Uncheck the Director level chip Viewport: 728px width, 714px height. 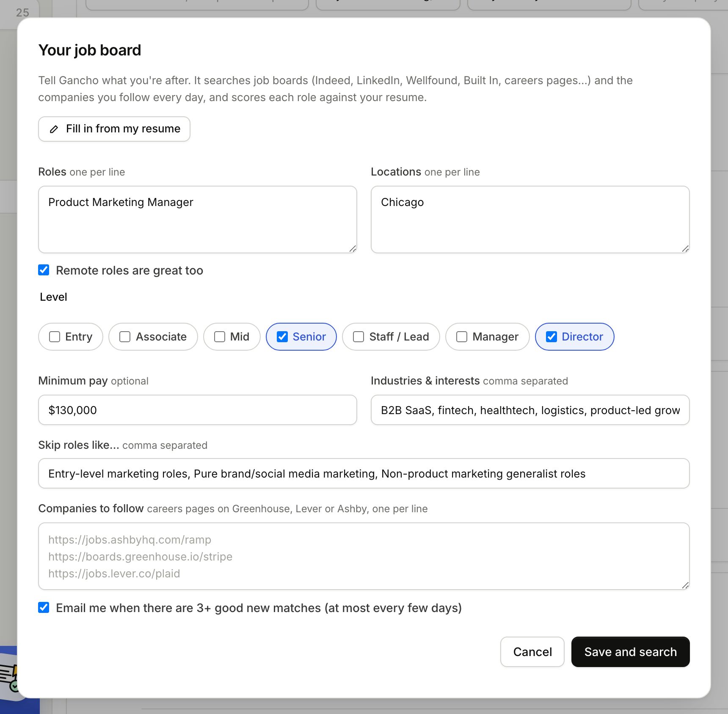pos(575,337)
